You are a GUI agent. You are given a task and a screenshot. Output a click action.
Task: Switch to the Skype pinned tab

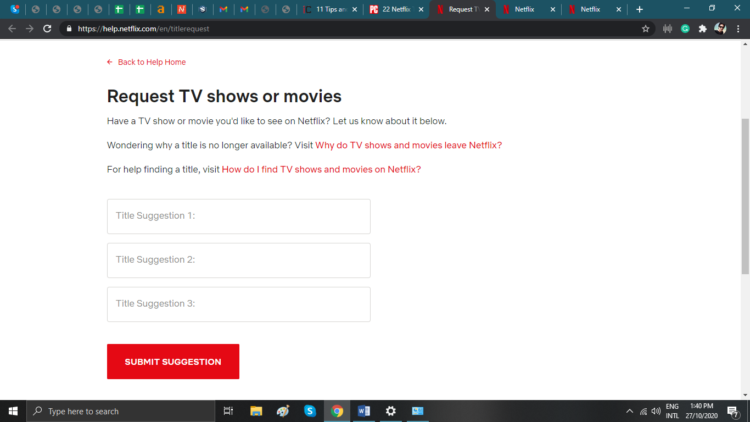[15, 9]
